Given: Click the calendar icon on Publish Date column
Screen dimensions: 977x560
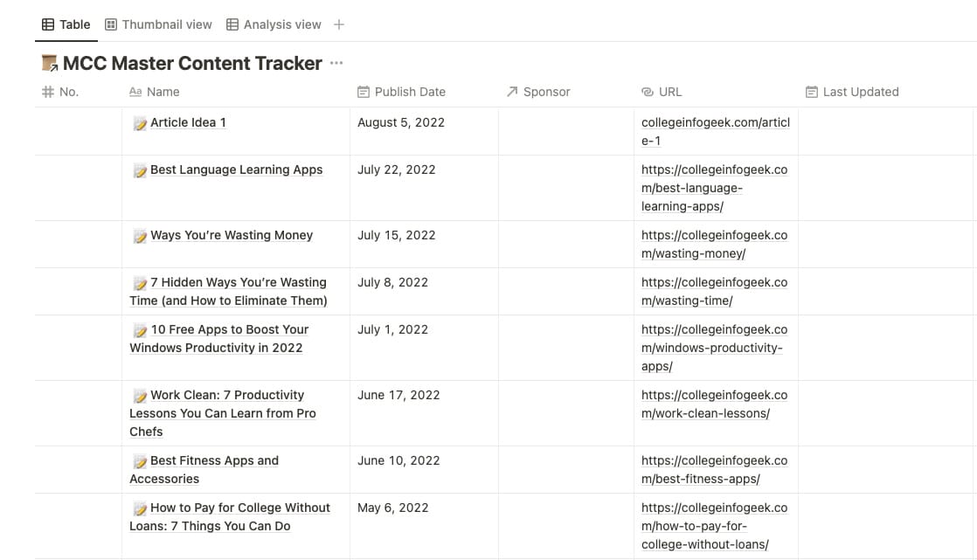Looking at the screenshot, I should click(x=363, y=92).
